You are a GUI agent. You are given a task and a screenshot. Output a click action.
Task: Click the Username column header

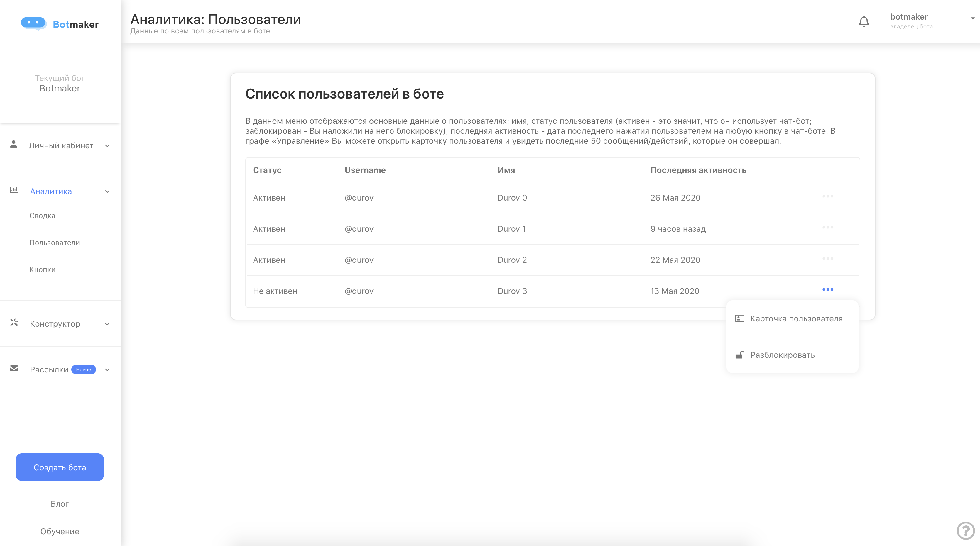click(x=365, y=170)
